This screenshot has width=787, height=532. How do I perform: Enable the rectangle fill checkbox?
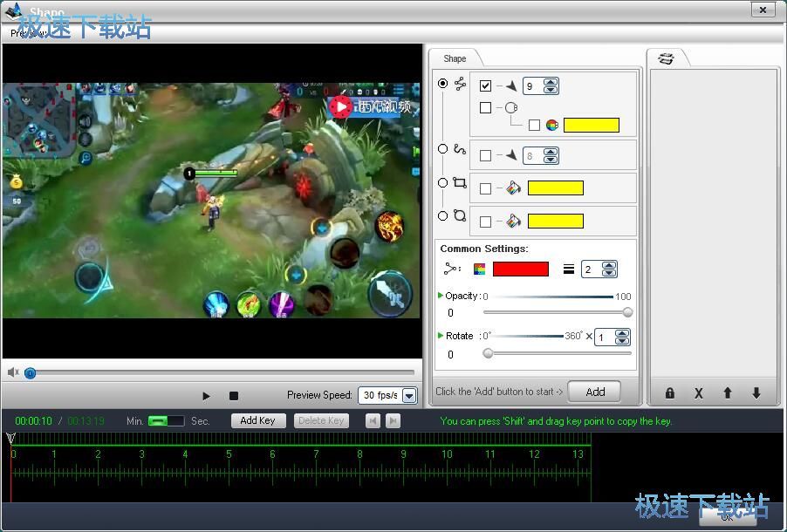coord(485,188)
